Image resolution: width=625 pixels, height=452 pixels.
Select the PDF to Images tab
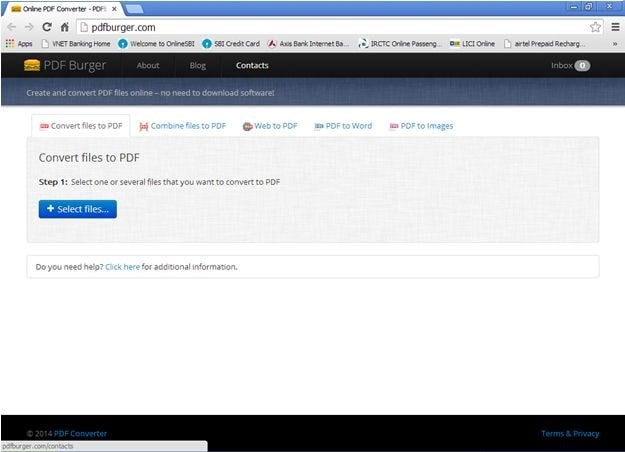point(421,126)
